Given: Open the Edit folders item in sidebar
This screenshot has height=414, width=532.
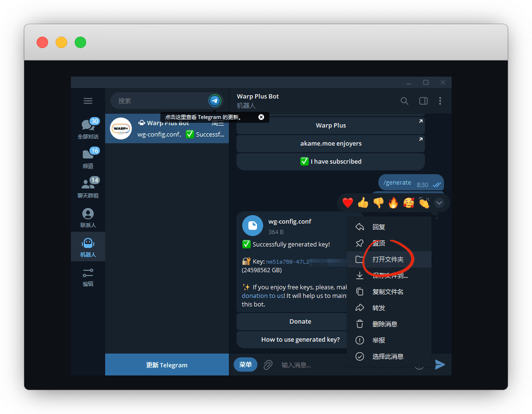Looking at the screenshot, I should (88, 277).
